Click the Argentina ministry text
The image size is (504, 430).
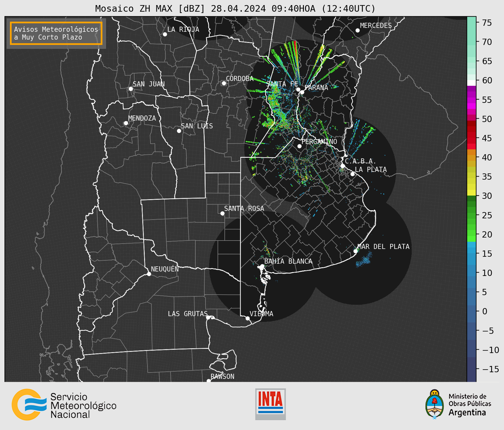click(467, 413)
